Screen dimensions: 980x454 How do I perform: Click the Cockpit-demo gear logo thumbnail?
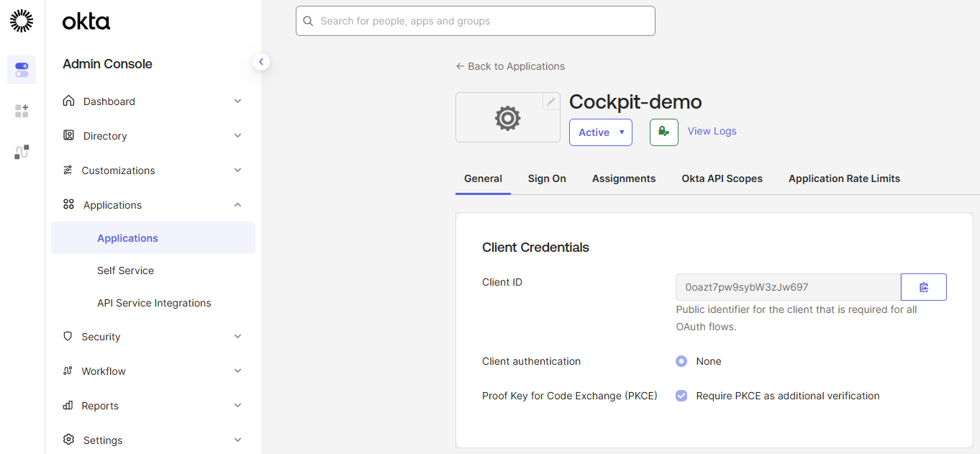[x=507, y=117]
